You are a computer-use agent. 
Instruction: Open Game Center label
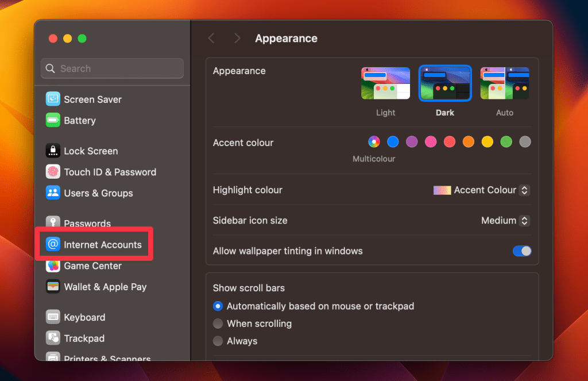92,265
